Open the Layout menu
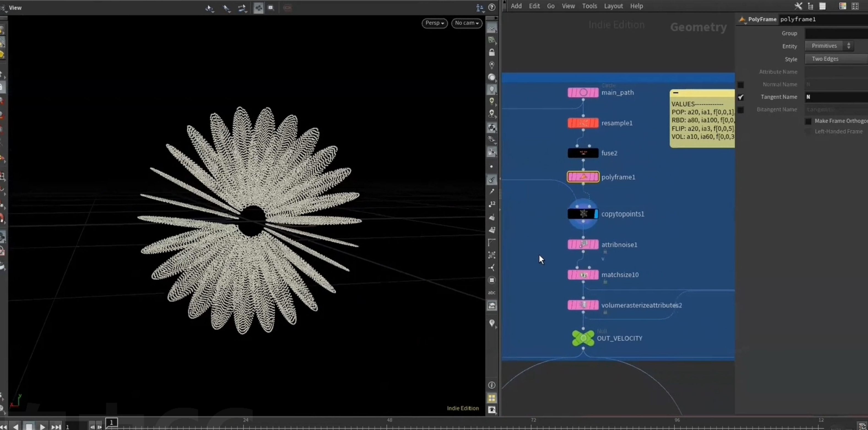The width and height of the screenshot is (868, 430). point(613,6)
